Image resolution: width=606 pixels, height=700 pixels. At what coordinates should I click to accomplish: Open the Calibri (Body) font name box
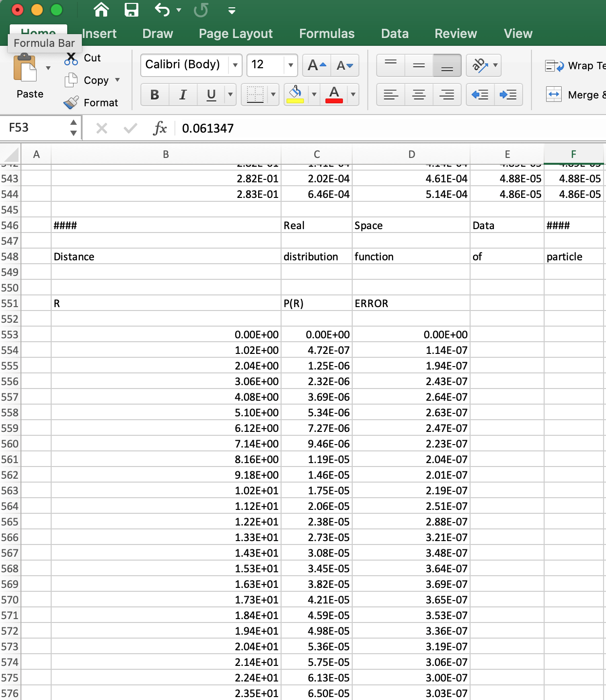[185, 65]
